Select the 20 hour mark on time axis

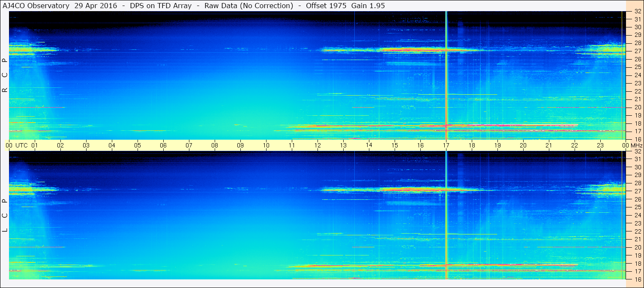point(523,145)
